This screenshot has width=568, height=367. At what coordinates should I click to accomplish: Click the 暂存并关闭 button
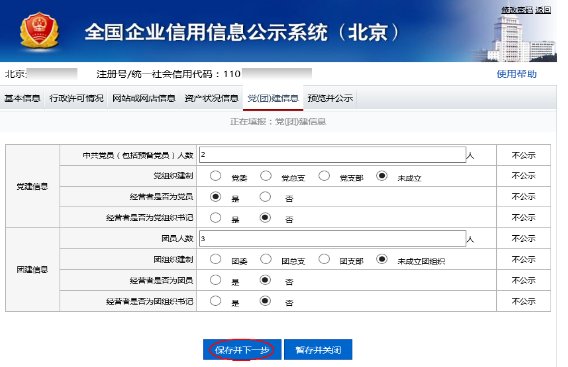pyautogui.click(x=318, y=350)
